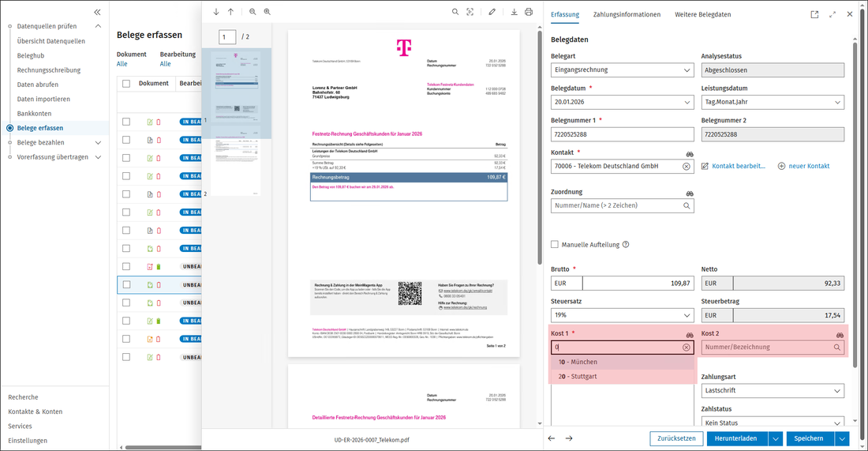This screenshot has height=451, width=868.
Task: Open Kost 1 binoculars search
Action: click(x=689, y=335)
